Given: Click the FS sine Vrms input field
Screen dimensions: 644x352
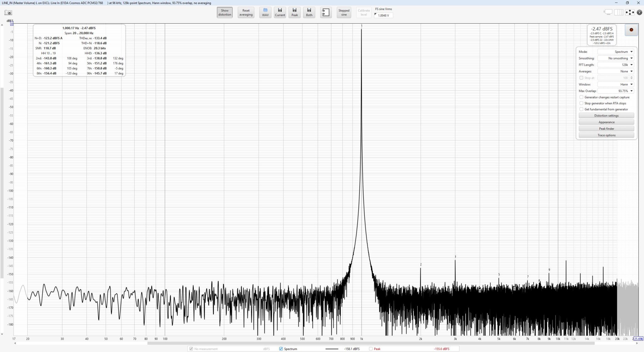Looking at the screenshot, I should 384,15.
